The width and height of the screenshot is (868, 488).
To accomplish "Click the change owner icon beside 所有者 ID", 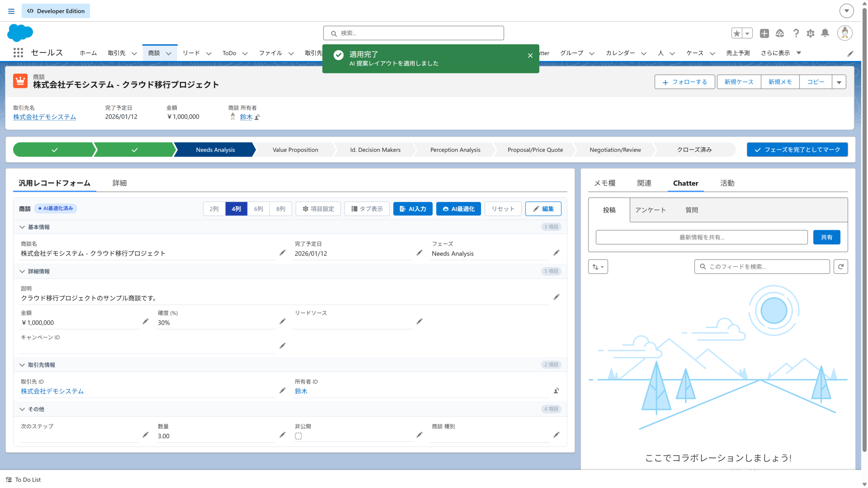I will (556, 391).
